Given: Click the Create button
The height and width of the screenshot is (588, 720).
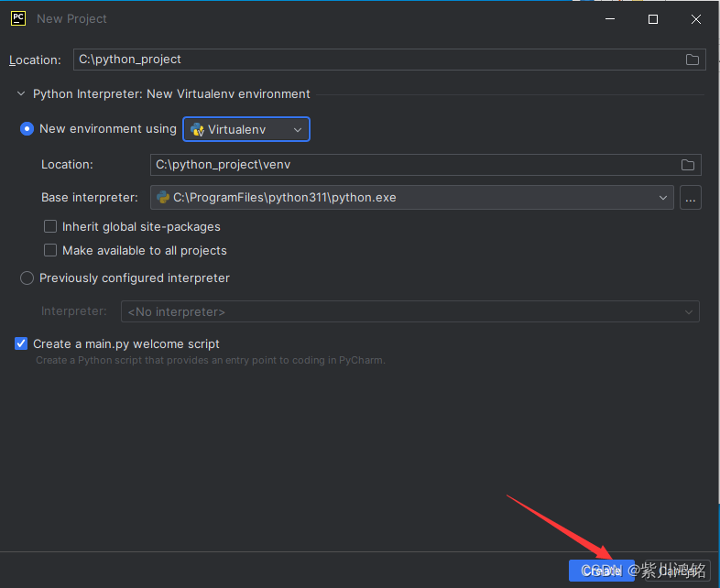Looking at the screenshot, I should coord(602,571).
